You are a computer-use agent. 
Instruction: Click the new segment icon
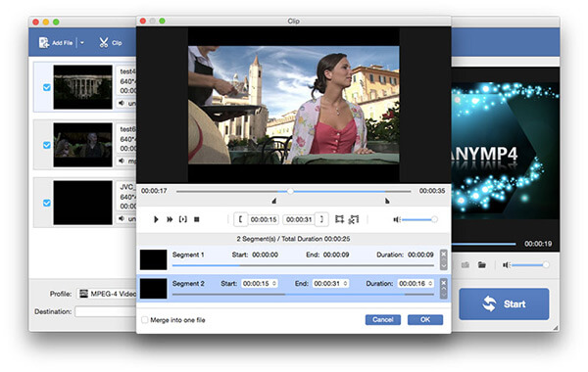point(339,219)
